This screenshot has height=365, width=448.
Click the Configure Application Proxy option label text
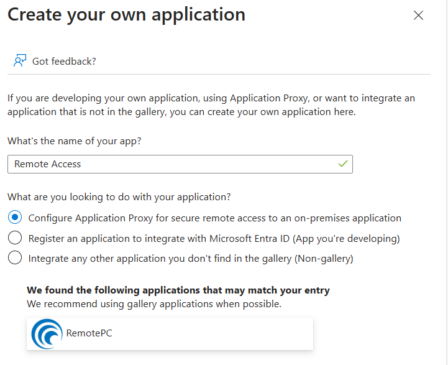pos(215,218)
